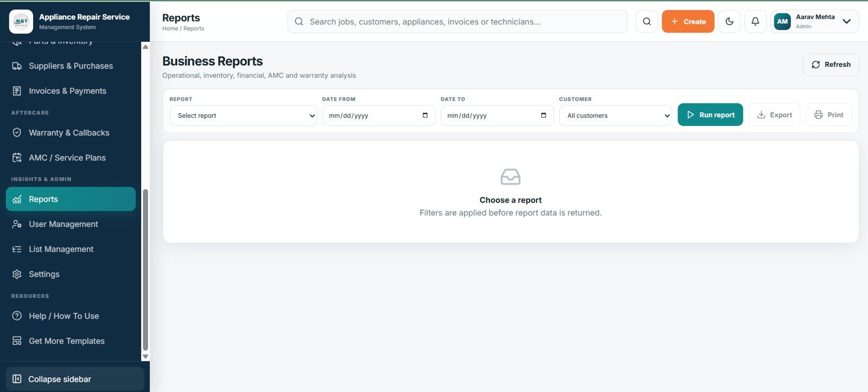The image size is (868, 392).
Task: Click the Invoices & Payments receipt icon
Action: [17, 91]
